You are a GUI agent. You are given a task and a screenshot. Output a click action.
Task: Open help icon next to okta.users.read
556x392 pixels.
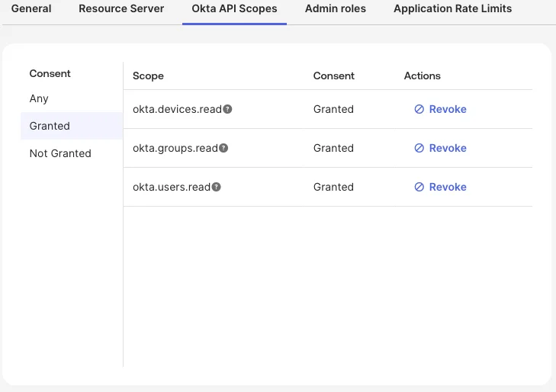click(217, 187)
